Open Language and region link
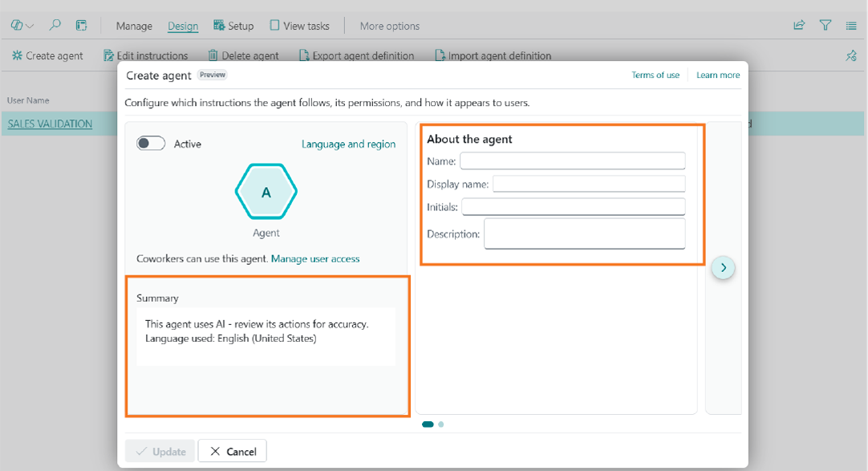Viewport: 868px width, 471px height. (348, 144)
